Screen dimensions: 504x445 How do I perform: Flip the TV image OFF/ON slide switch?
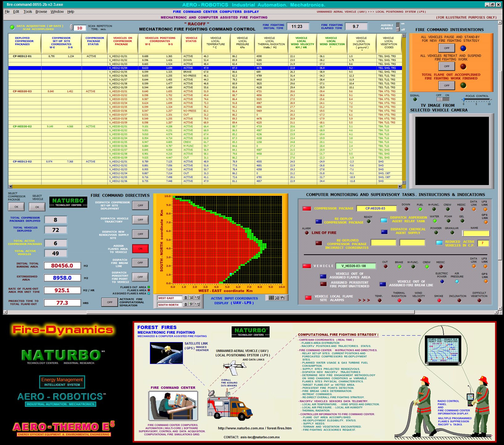coord(443,99)
